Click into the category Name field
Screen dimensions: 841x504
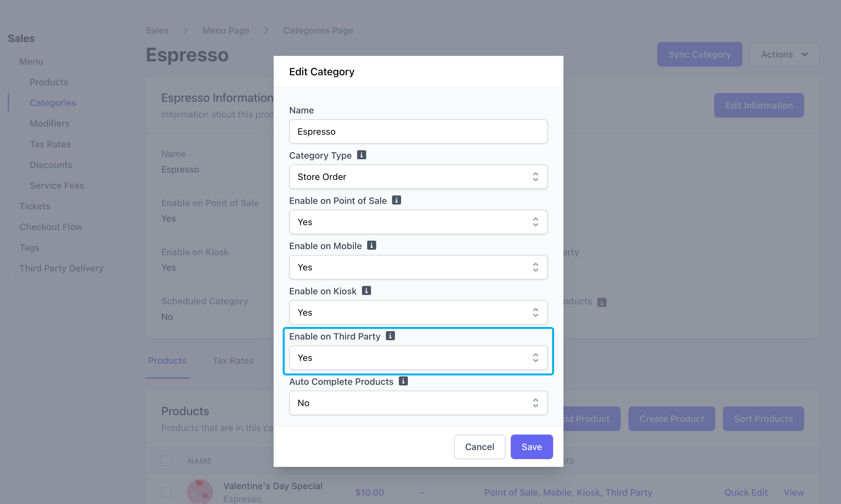point(418,131)
